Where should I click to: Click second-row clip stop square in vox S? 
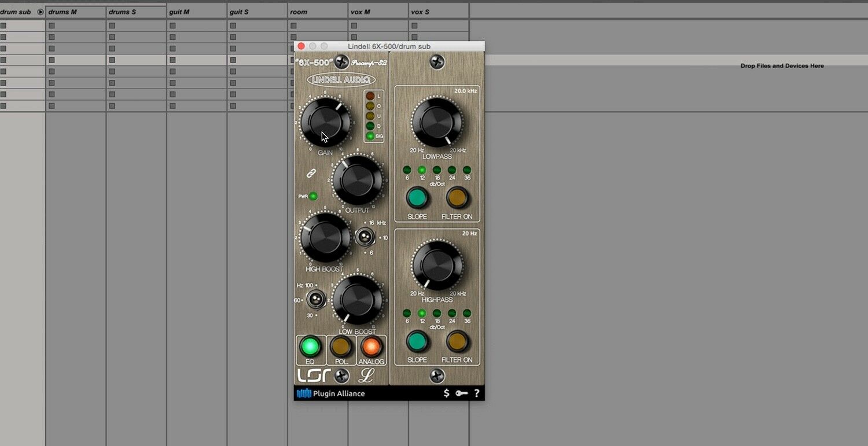[414, 37]
